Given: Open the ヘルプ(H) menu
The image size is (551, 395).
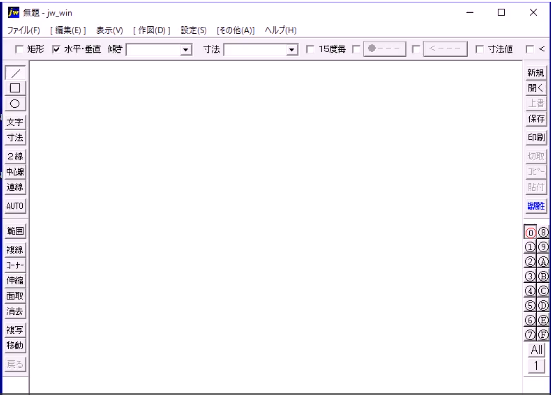Looking at the screenshot, I should click(280, 30).
